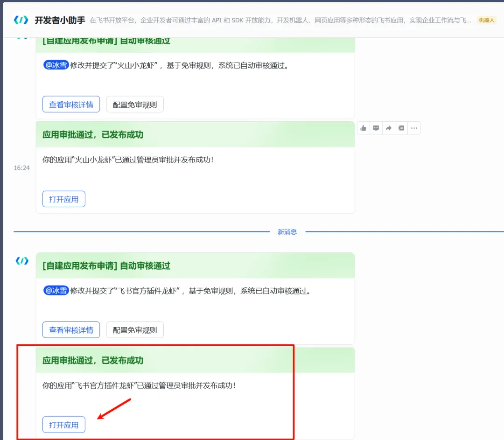Click the 开发者小助手 chat title

60,20
